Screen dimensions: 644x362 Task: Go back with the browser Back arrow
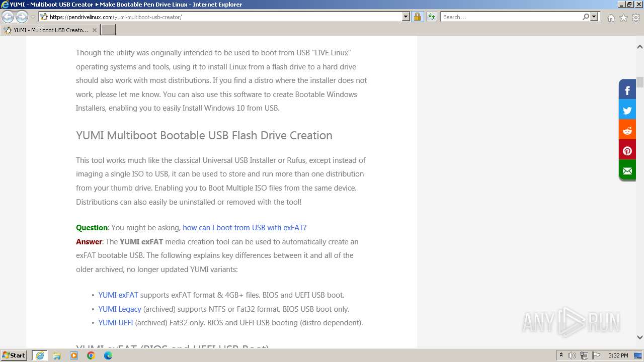coord(8,17)
